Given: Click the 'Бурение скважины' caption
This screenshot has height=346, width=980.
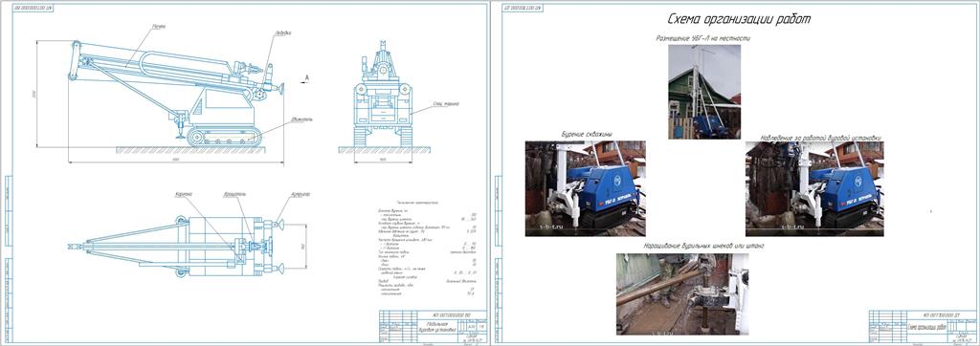Looking at the screenshot, I should [587, 135].
